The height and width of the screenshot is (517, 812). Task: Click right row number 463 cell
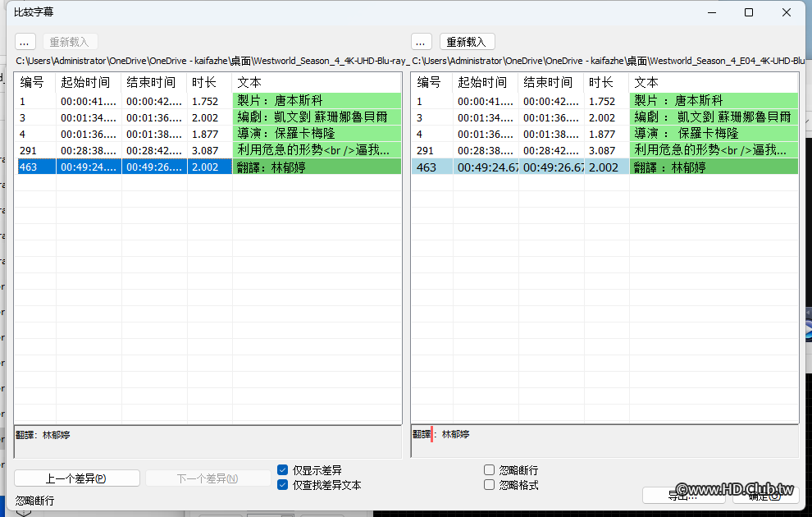432,167
